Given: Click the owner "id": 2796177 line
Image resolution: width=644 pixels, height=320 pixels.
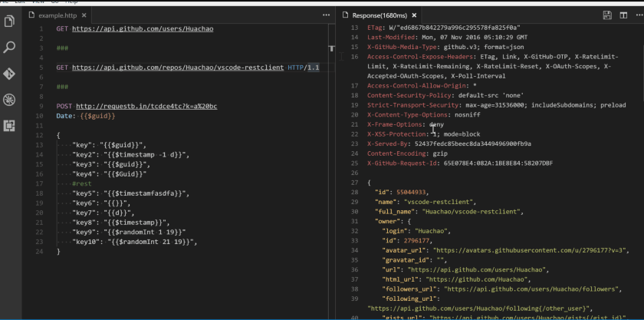Looking at the screenshot, I should [407, 241].
